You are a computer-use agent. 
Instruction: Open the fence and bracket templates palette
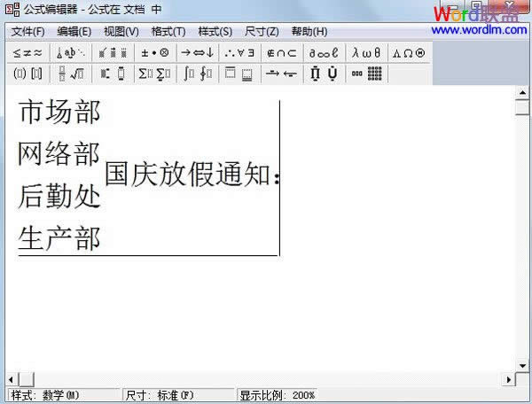coord(27,74)
